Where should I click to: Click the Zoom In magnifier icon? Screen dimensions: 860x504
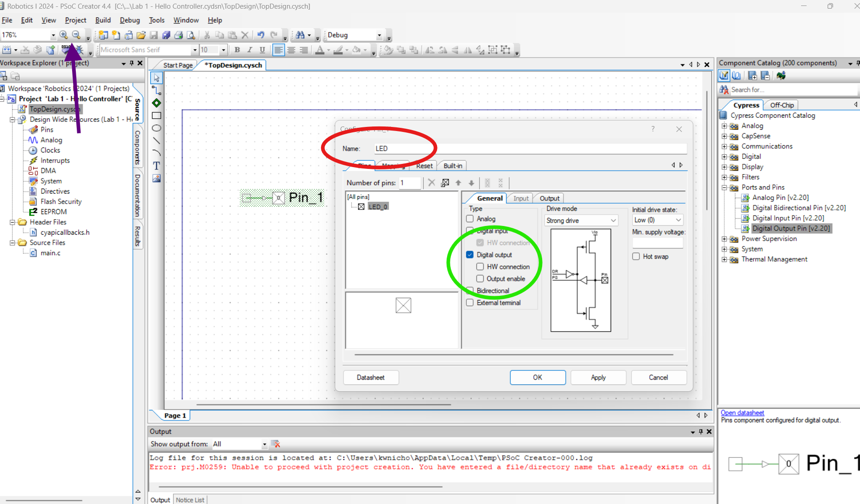[63, 35]
